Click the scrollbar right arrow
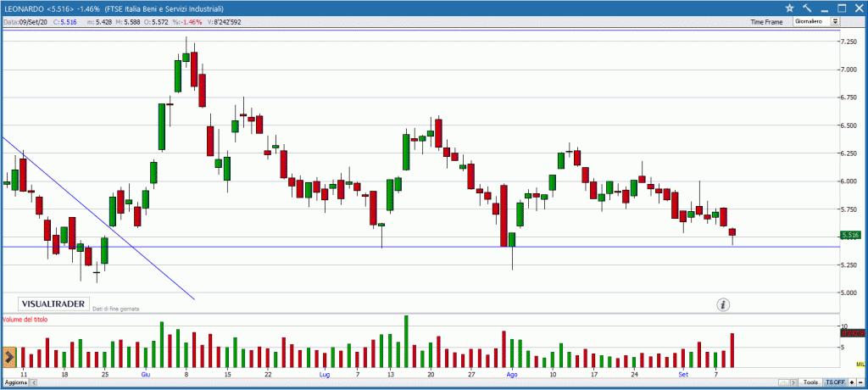Image resolution: width=868 pixels, height=390 pixels. 793,382
